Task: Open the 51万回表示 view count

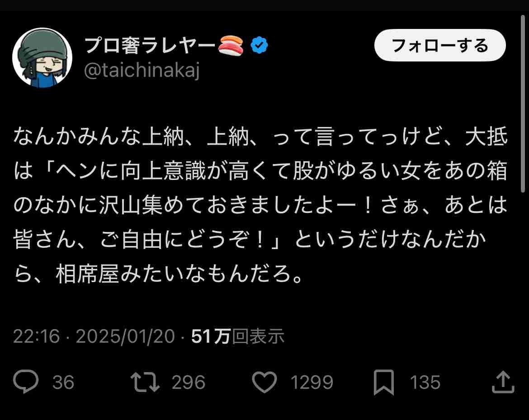Action: (x=238, y=336)
